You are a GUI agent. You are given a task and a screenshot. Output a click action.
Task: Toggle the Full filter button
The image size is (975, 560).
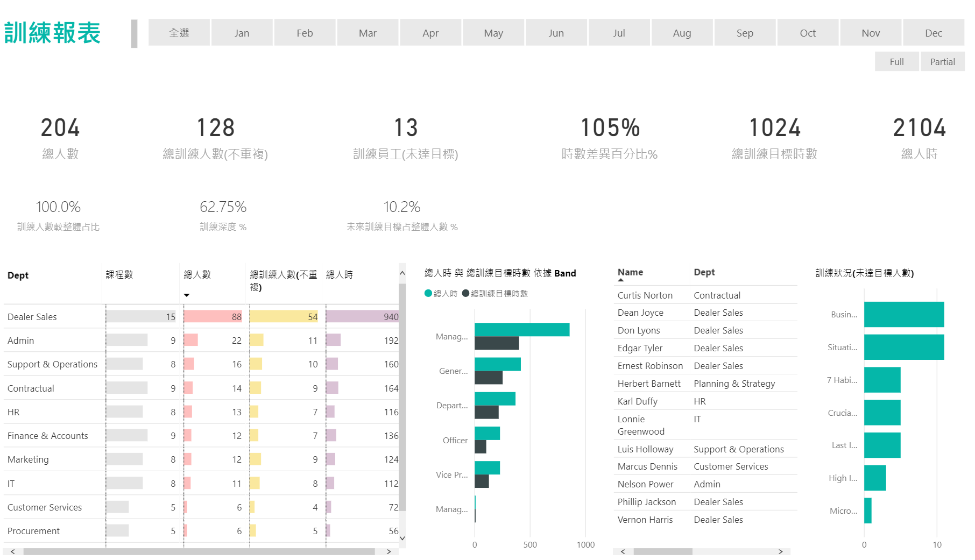(x=896, y=62)
